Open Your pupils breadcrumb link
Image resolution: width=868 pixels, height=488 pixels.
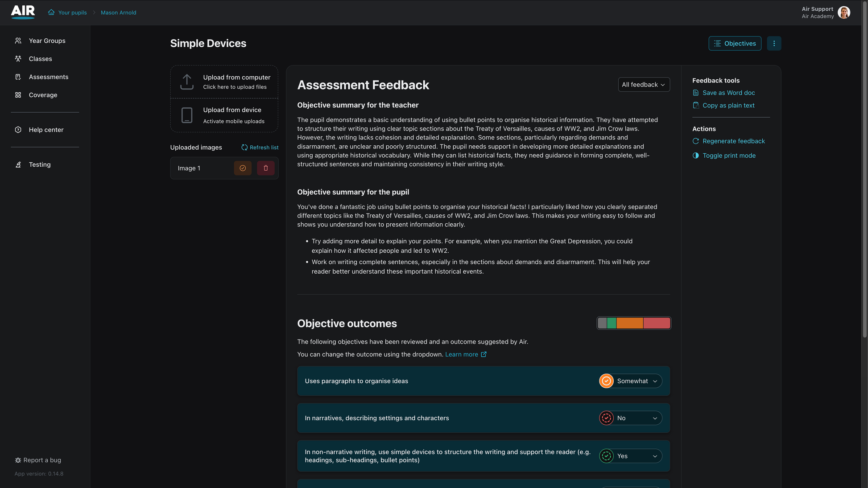(72, 12)
